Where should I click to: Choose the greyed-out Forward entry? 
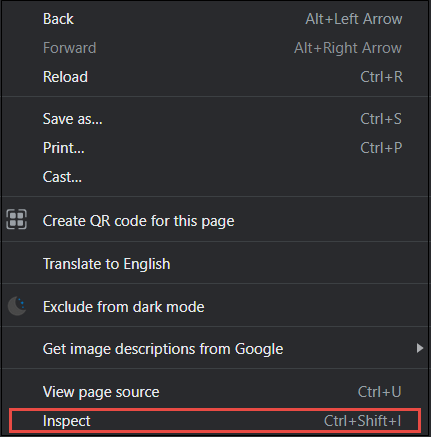pos(215,48)
